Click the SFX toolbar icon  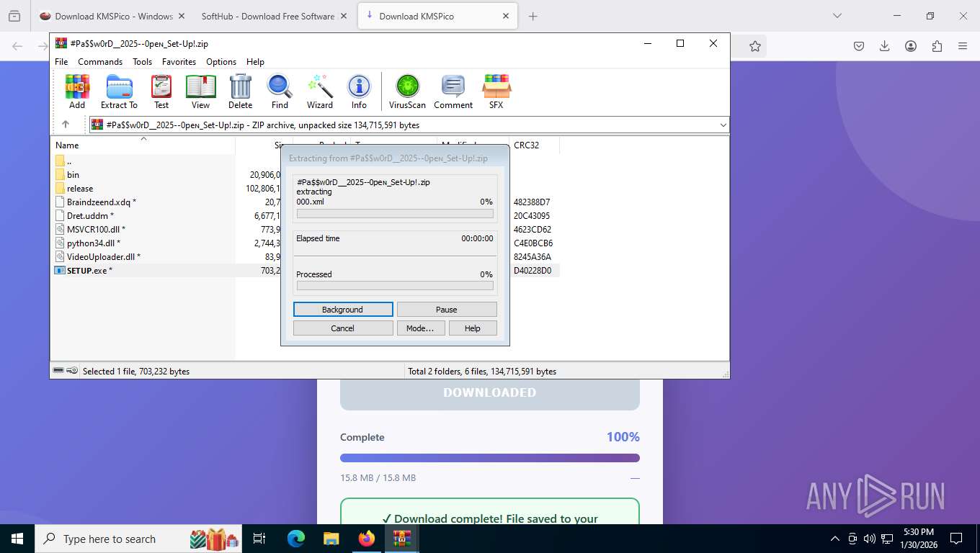pos(496,91)
